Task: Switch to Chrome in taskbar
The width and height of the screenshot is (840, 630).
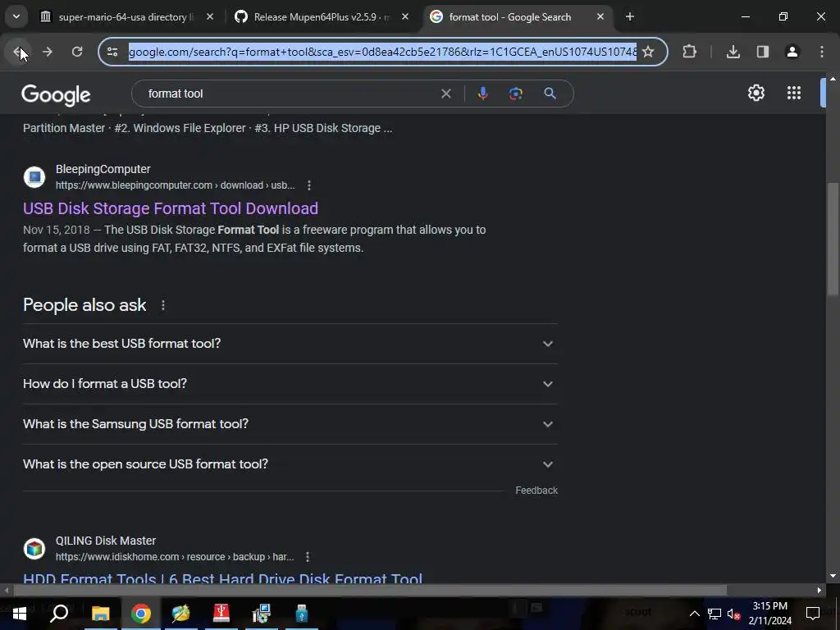Action: click(x=140, y=614)
